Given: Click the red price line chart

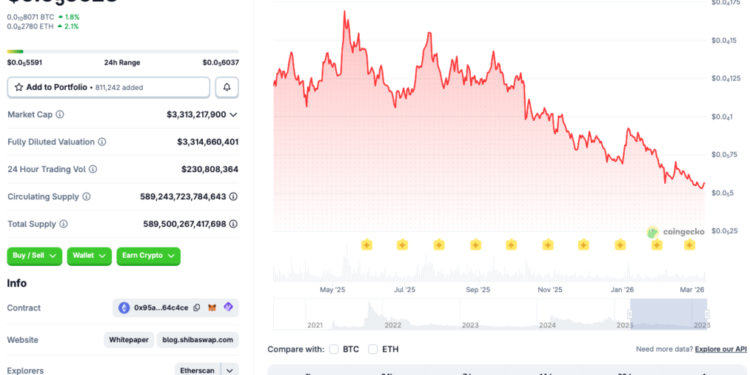Looking at the screenshot, I should (489, 99).
